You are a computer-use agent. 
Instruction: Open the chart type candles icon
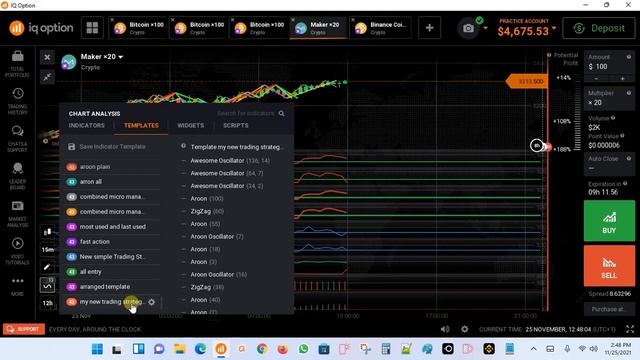pyautogui.click(x=47, y=232)
